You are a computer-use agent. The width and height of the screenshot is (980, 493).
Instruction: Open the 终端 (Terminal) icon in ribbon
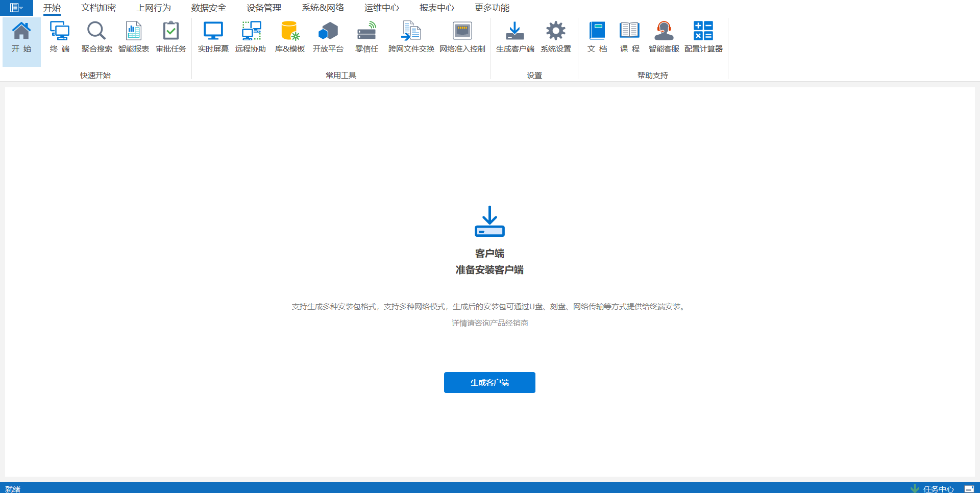60,32
